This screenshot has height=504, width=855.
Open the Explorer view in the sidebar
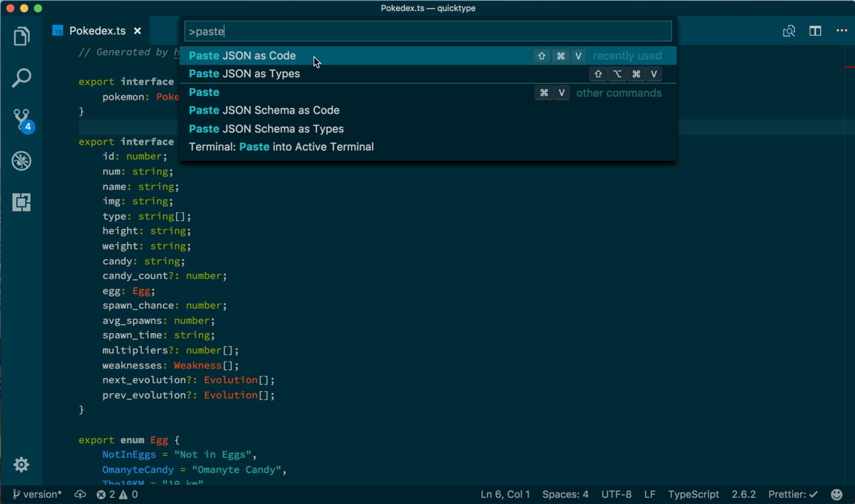[x=21, y=36]
